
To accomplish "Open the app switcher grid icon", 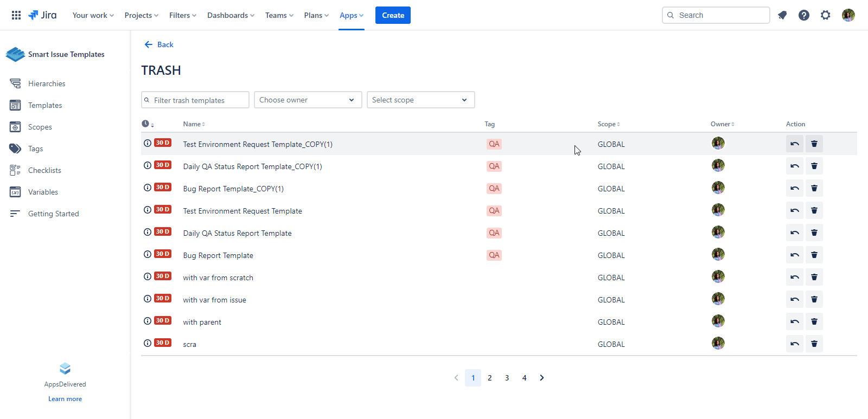I will click(16, 15).
